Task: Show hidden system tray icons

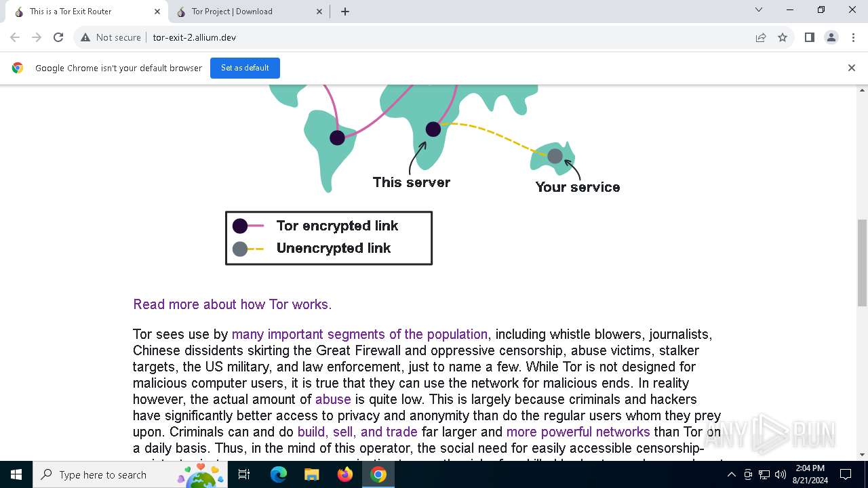Action: click(731, 474)
